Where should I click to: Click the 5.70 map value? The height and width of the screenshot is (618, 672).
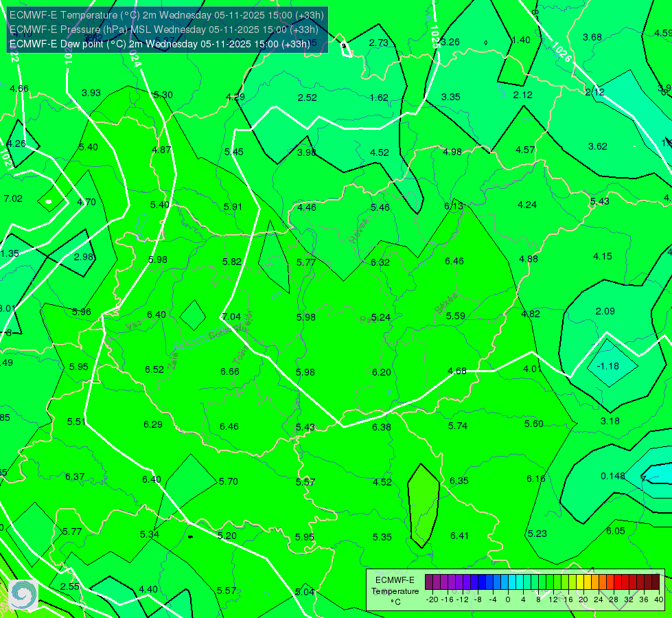[229, 481]
